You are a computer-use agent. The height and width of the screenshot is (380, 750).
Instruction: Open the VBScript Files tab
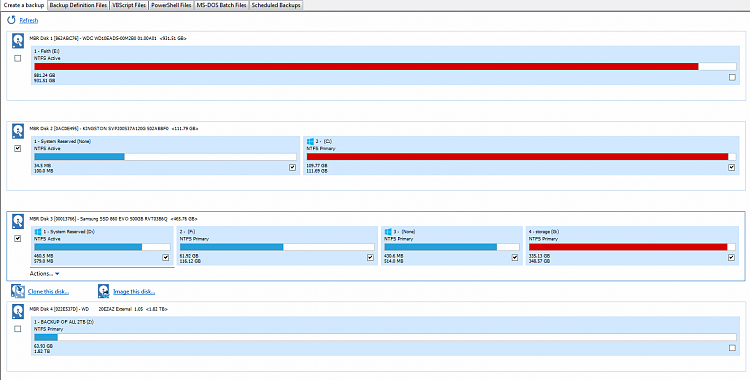[x=129, y=5]
